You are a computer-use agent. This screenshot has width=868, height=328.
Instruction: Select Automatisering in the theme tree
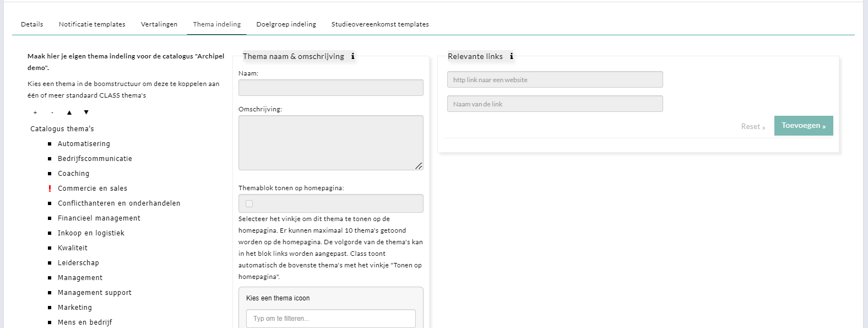(x=84, y=144)
